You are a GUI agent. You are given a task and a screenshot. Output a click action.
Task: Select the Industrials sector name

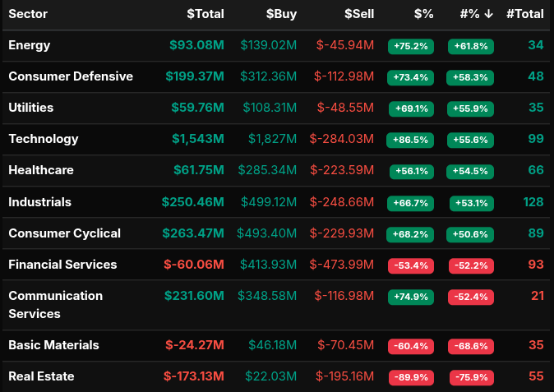pyautogui.click(x=40, y=201)
